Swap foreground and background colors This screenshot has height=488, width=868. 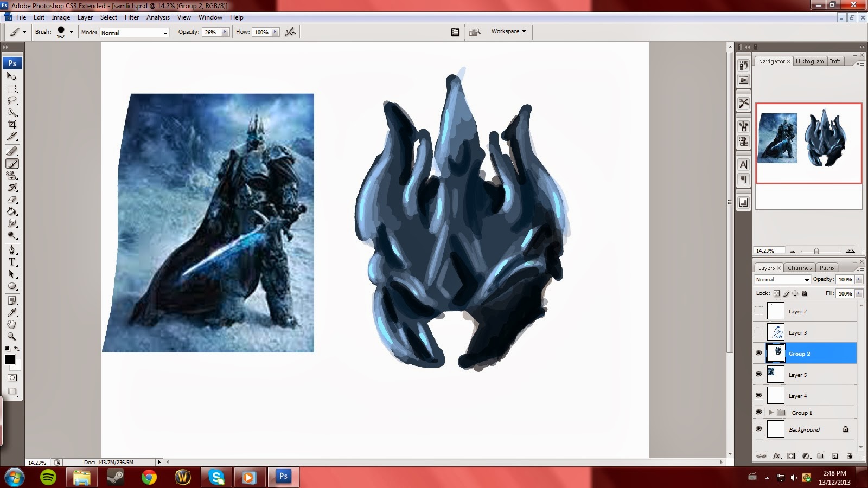[17, 349]
